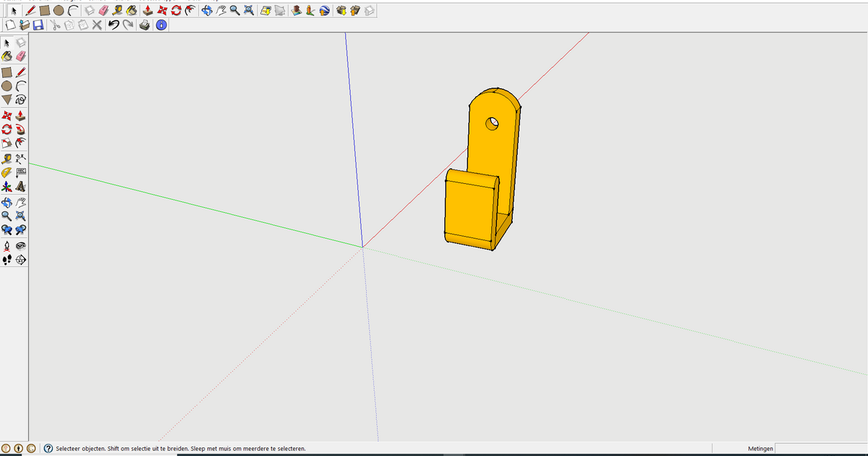Activate the Walk tool in the side toolbar
Screen dimensions: 868x456
click(7, 259)
